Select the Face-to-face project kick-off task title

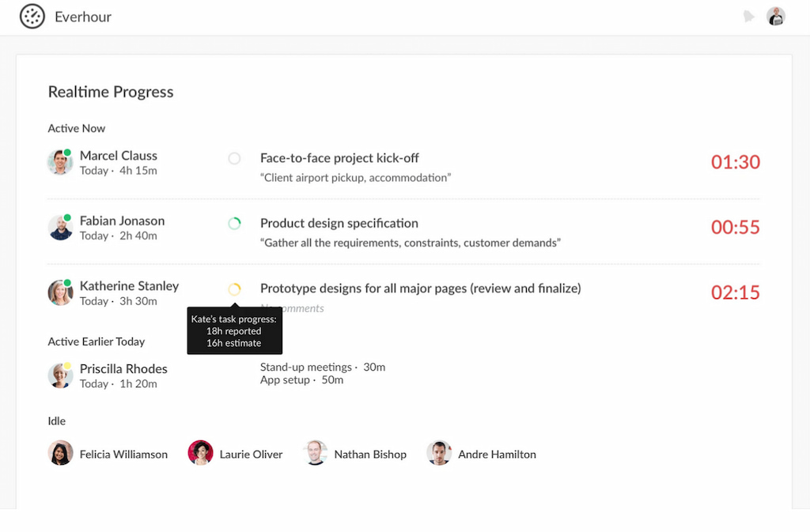pos(339,157)
